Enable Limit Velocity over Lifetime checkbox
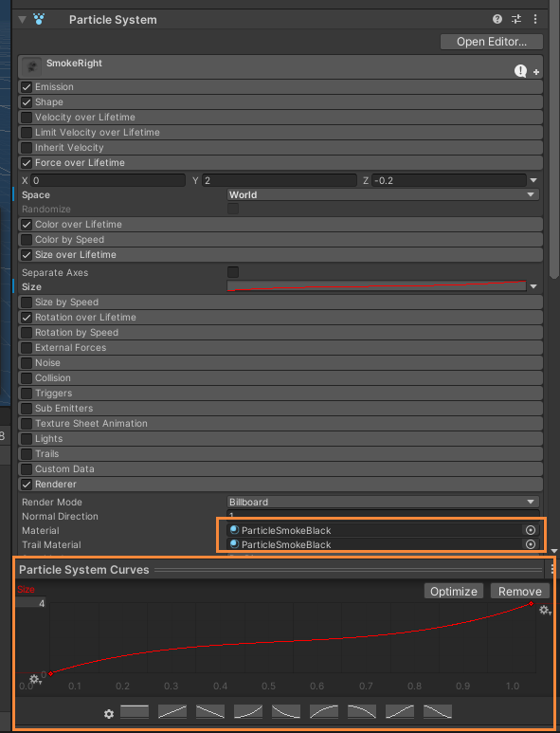 click(27, 133)
